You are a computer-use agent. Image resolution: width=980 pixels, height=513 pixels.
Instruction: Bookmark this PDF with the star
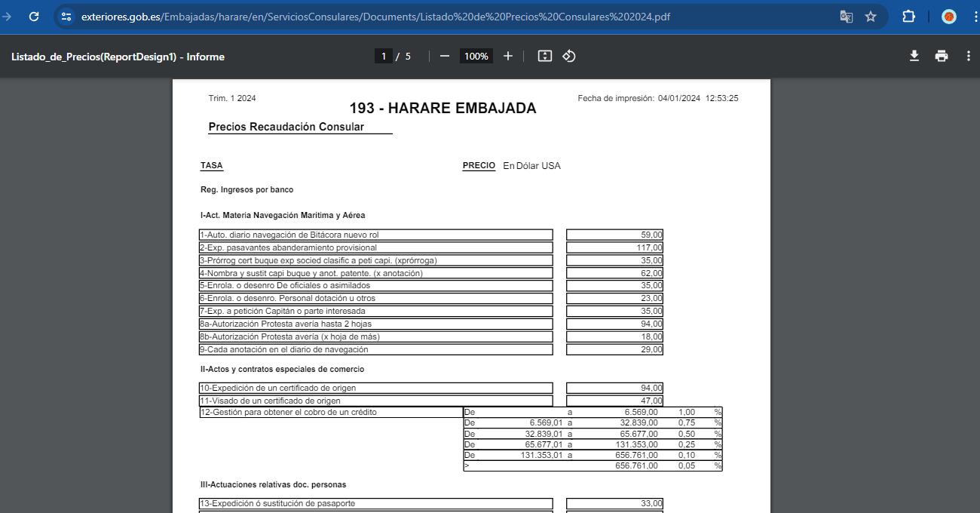pyautogui.click(x=870, y=16)
